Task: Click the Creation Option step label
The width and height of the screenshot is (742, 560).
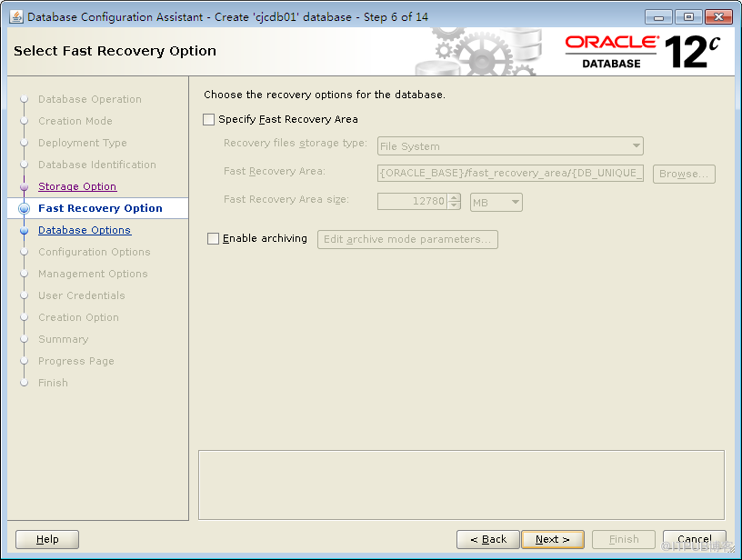Action: pyautogui.click(x=78, y=317)
